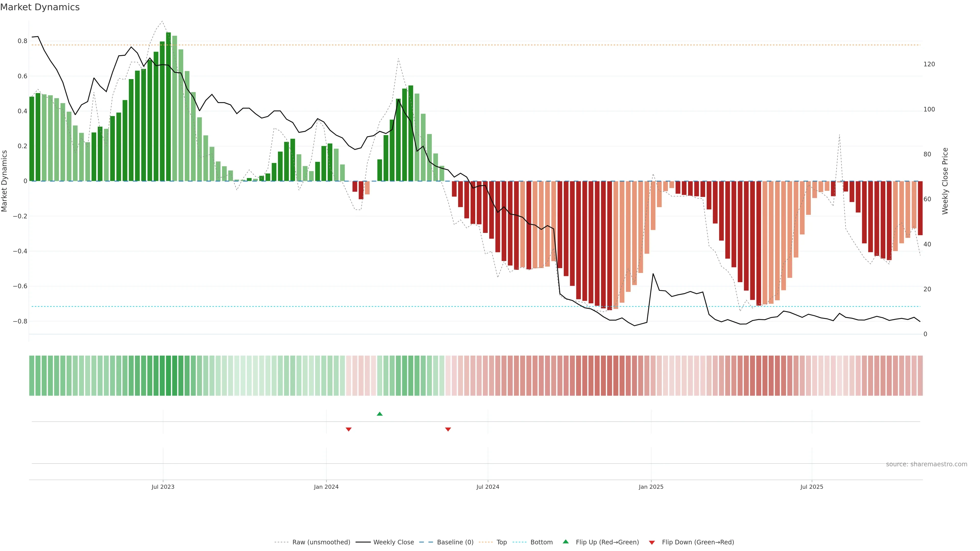This screenshot has width=980, height=551.
Task: Click the Raw (unsmoothed) dashed legend symbol
Action: tap(281, 542)
